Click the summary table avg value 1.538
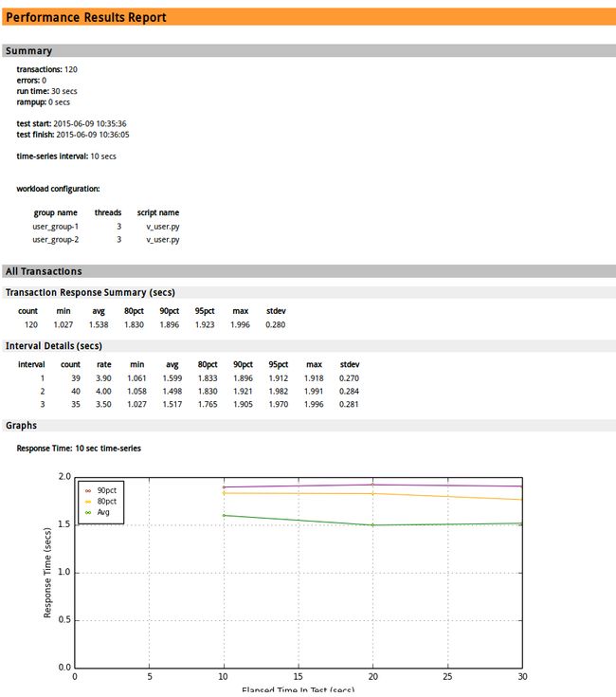 [x=99, y=325]
